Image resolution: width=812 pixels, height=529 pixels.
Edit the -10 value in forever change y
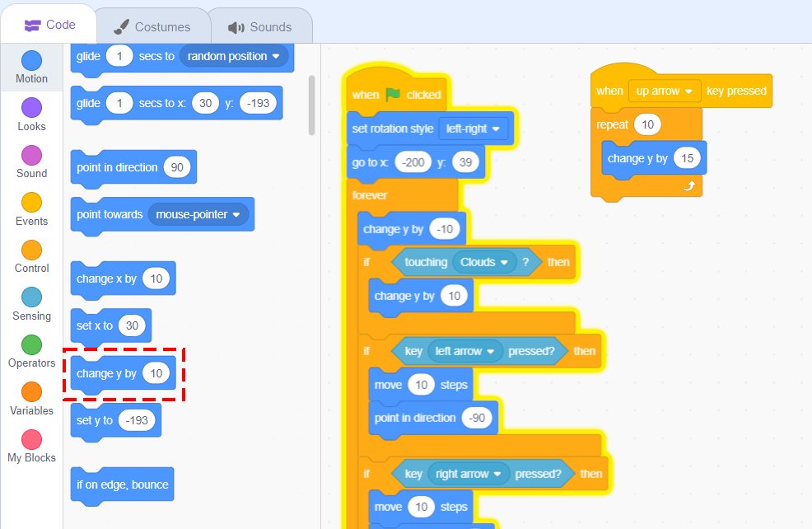click(x=445, y=229)
